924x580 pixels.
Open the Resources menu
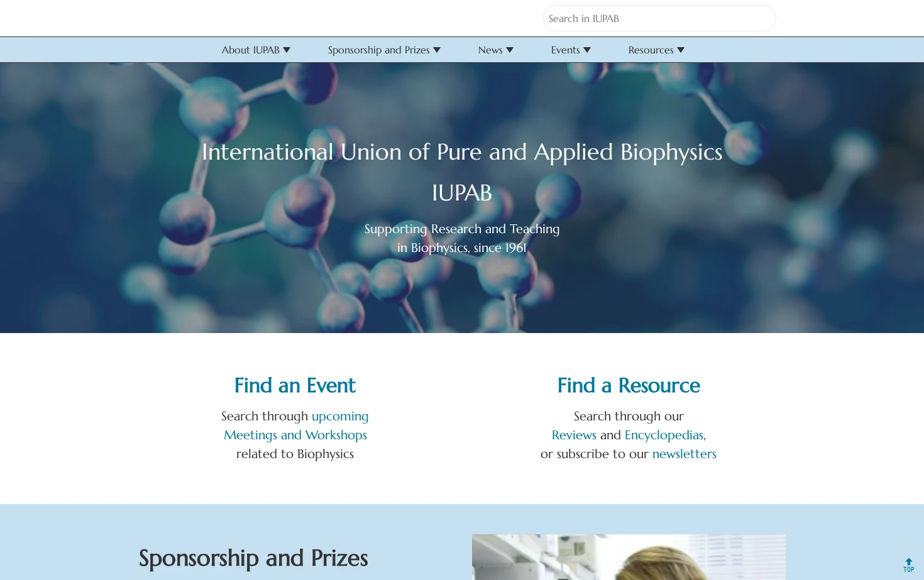651,50
